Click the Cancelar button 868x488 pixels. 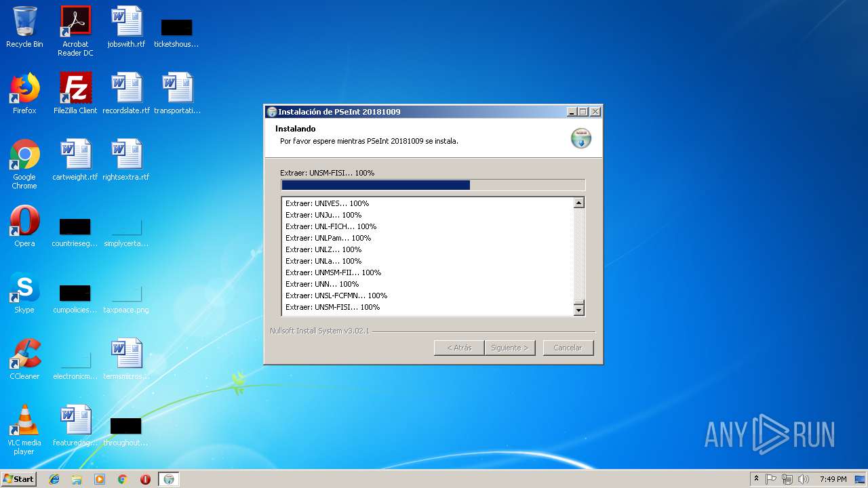click(568, 348)
